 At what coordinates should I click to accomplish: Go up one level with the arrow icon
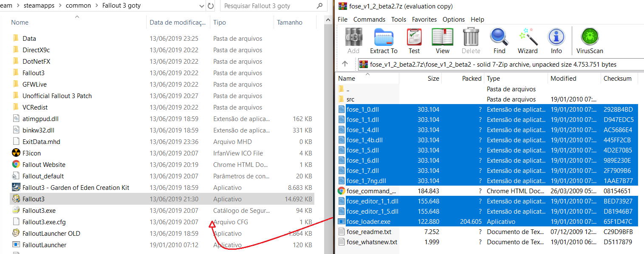pyautogui.click(x=345, y=64)
